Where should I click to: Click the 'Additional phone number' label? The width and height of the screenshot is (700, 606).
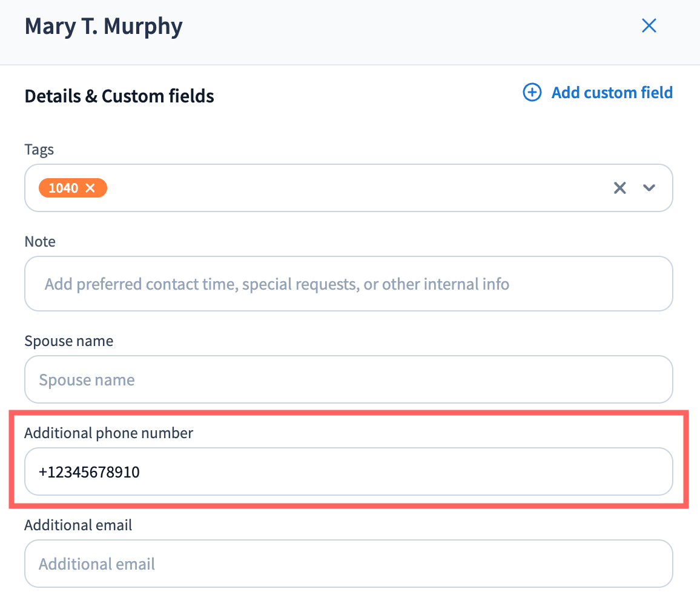[x=108, y=433]
